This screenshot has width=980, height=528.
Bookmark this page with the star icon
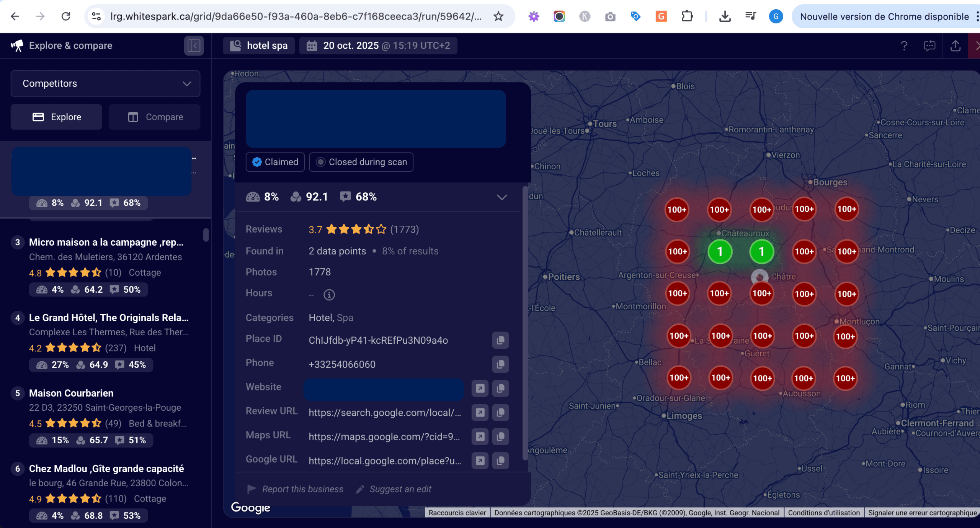click(498, 16)
